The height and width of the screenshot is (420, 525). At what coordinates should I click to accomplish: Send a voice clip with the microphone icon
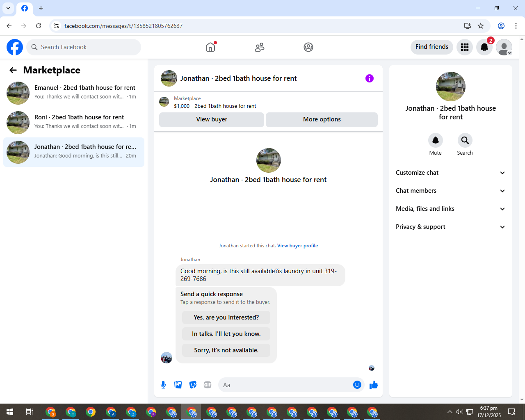coord(163,385)
